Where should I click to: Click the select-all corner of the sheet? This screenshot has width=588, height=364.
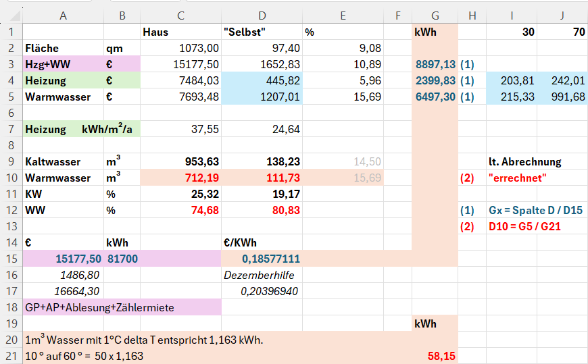(11, 16)
